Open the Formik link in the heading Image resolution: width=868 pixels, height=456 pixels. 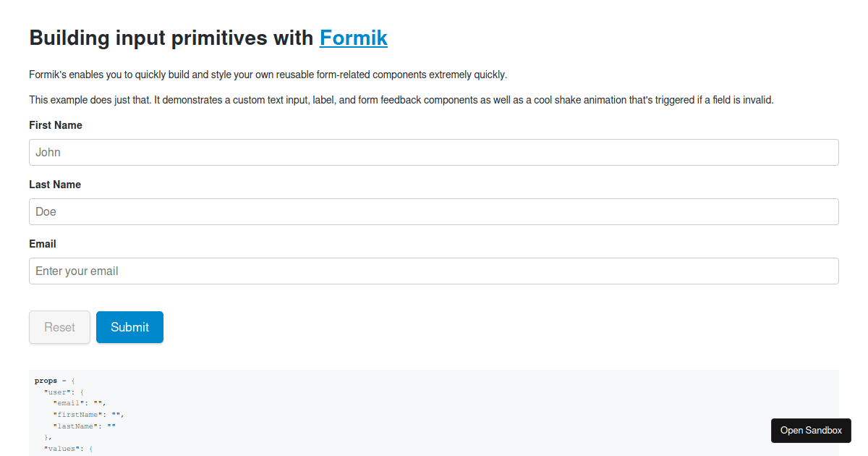coord(353,38)
